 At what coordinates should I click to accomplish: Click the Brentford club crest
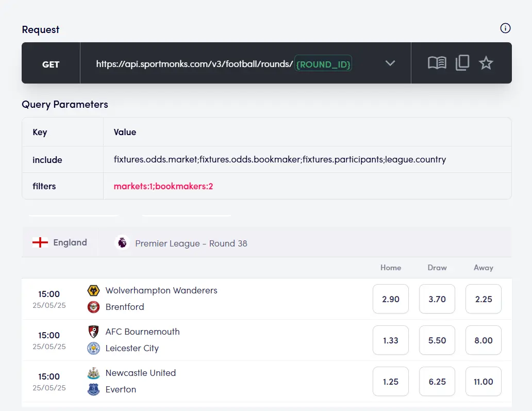(x=94, y=307)
